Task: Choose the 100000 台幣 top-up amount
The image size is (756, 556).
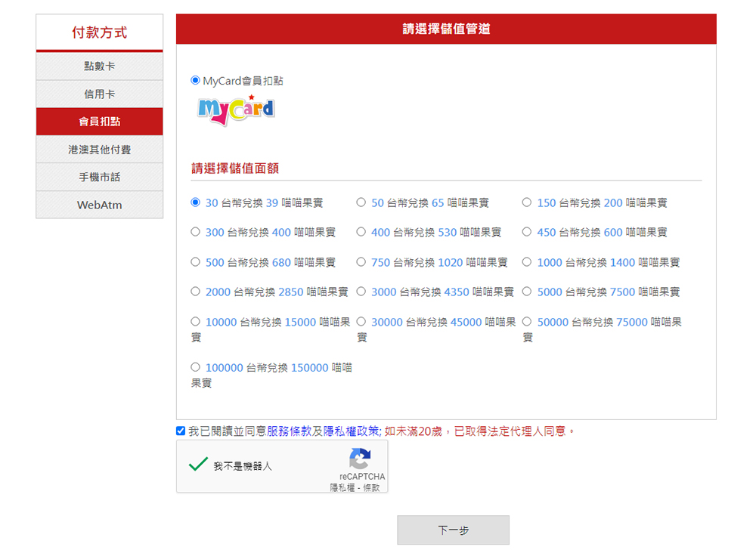Action: [196, 367]
